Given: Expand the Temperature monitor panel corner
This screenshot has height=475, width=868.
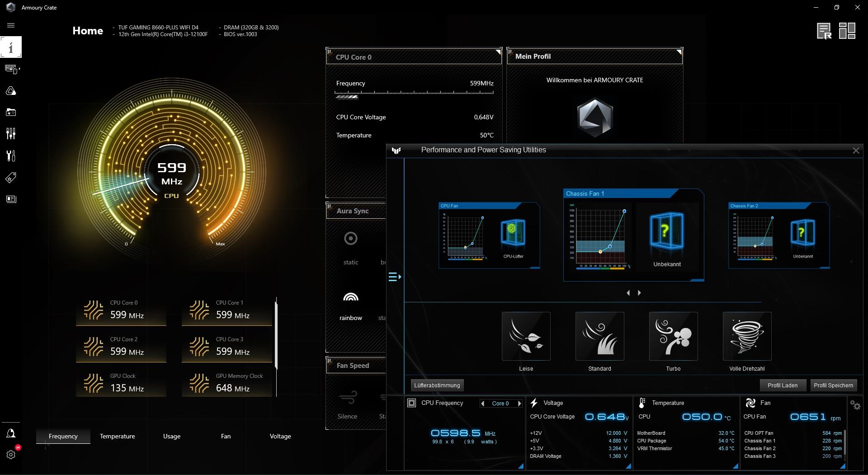Looking at the screenshot, I should [735, 466].
